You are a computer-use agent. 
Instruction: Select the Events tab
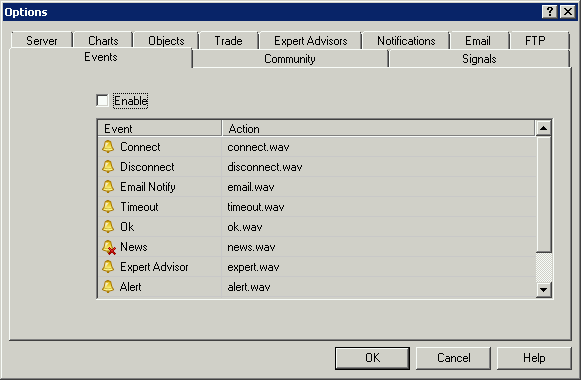click(x=101, y=57)
